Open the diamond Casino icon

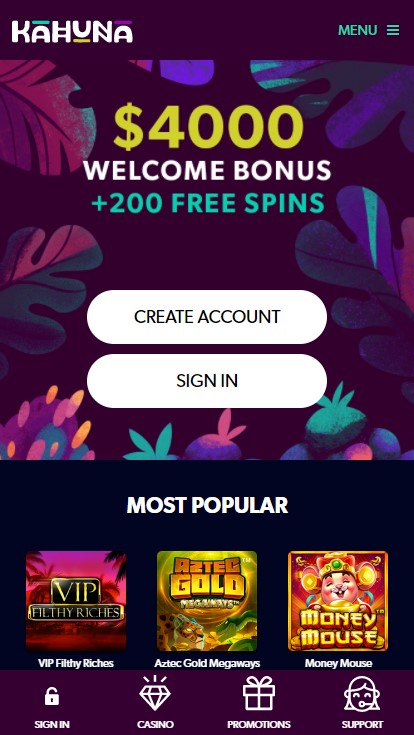(155, 694)
